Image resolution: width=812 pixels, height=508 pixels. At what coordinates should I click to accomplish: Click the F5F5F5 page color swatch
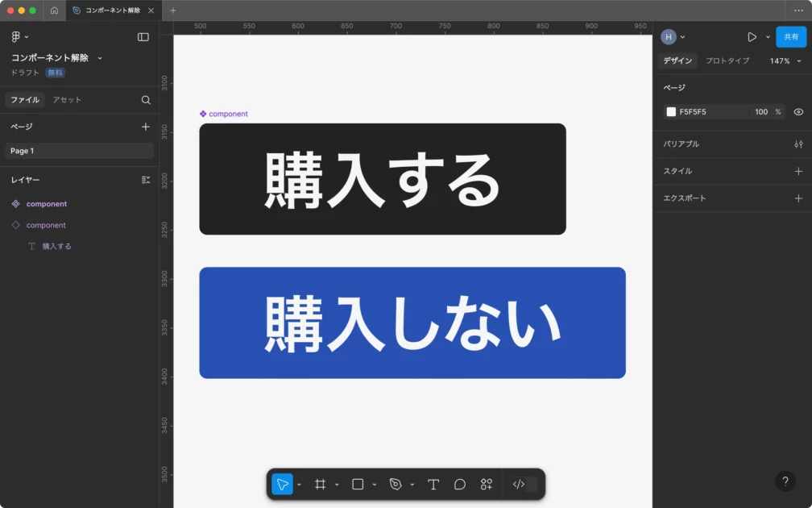[671, 112]
